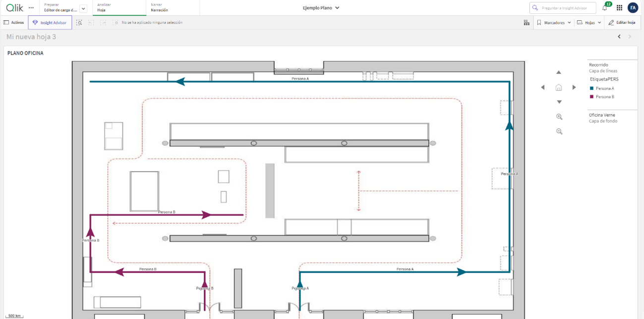Click top Persona A route label
The height and width of the screenshot is (319, 644).
coord(300,78)
